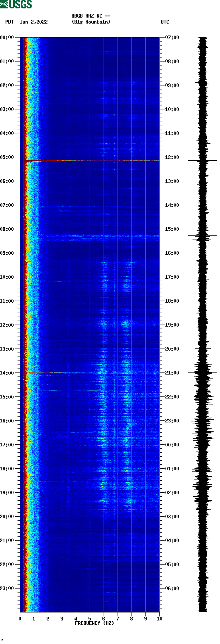Click the 10:00 UTC axis label
The width and height of the screenshot is (220, 644).
click(172, 109)
